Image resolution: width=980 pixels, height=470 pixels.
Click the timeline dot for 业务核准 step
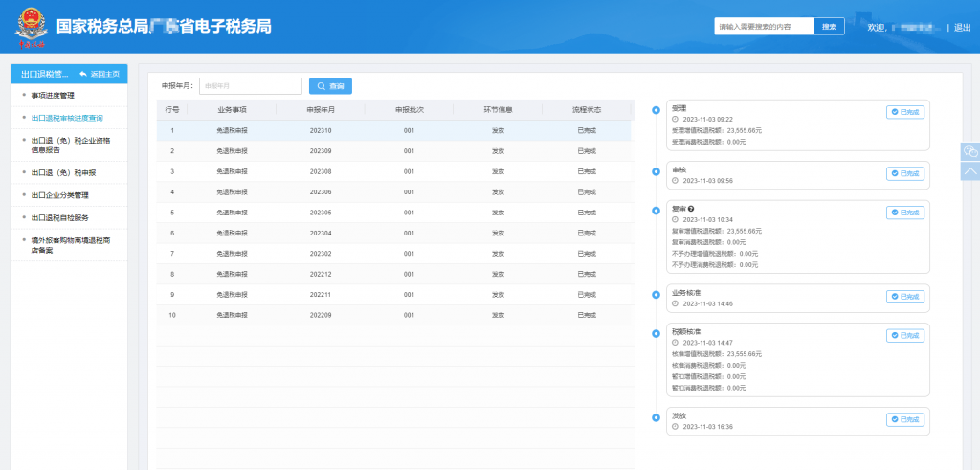coord(656,295)
